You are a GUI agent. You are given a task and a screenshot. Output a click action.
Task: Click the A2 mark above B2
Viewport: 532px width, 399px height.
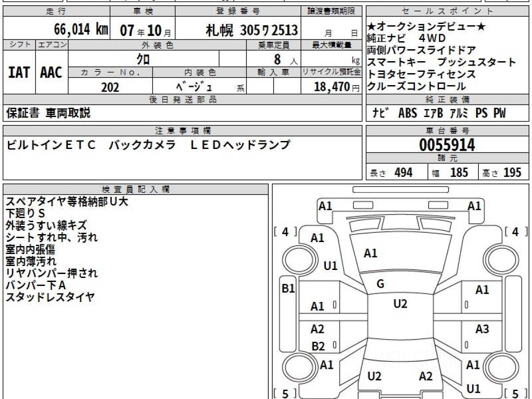click(x=317, y=329)
